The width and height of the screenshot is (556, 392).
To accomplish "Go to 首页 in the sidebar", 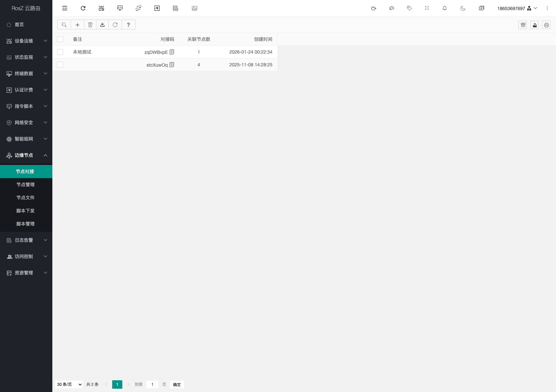I will coord(19,24).
